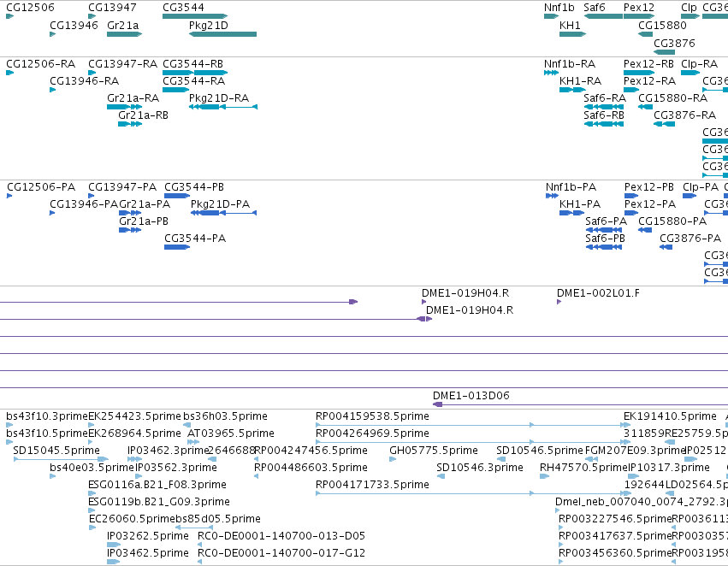Open the CG3544 gene label
The image size is (728, 566).
pos(183,8)
